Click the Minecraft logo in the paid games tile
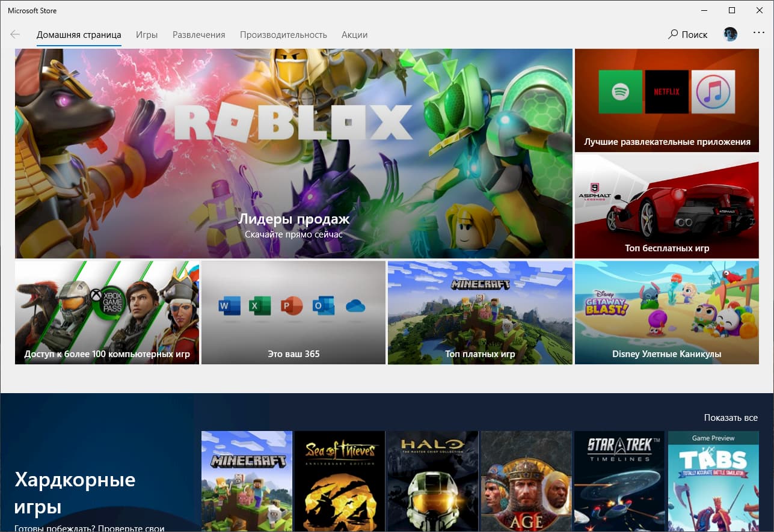Image resolution: width=774 pixels, height=532 pixels. coord(480,284)
